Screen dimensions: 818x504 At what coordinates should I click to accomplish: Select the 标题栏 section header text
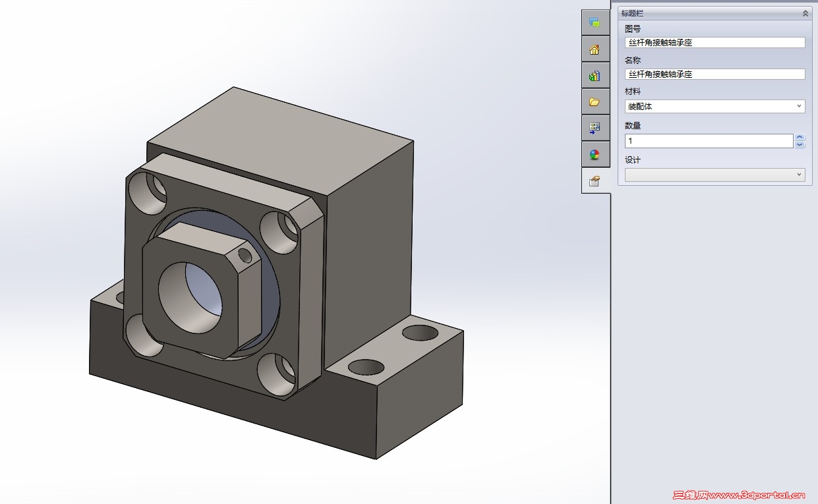click(x=633, y=13)
